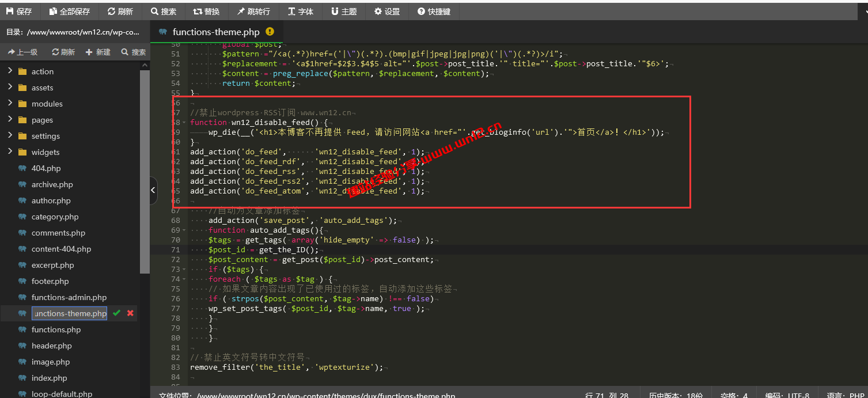
Task: Confirm rename with the green checkmark
Action: [117, 313]
